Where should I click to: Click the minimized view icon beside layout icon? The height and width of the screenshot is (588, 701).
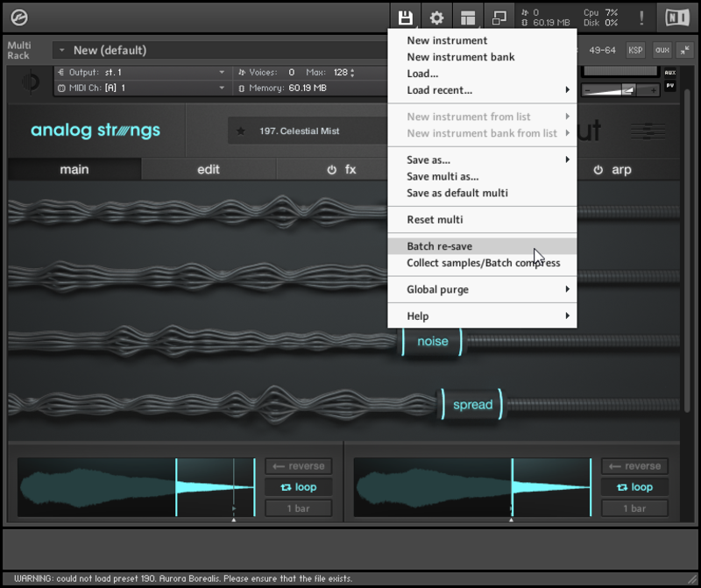pos(499,18)
